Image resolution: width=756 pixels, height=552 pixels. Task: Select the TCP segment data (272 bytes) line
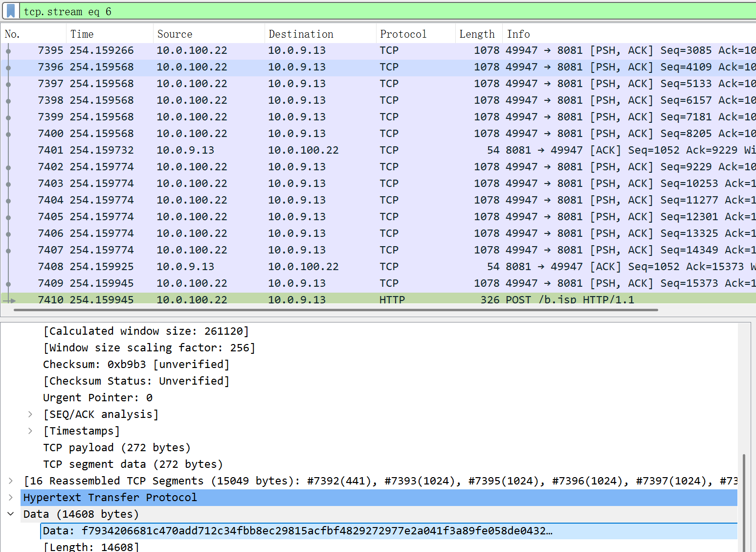[133, 464]
